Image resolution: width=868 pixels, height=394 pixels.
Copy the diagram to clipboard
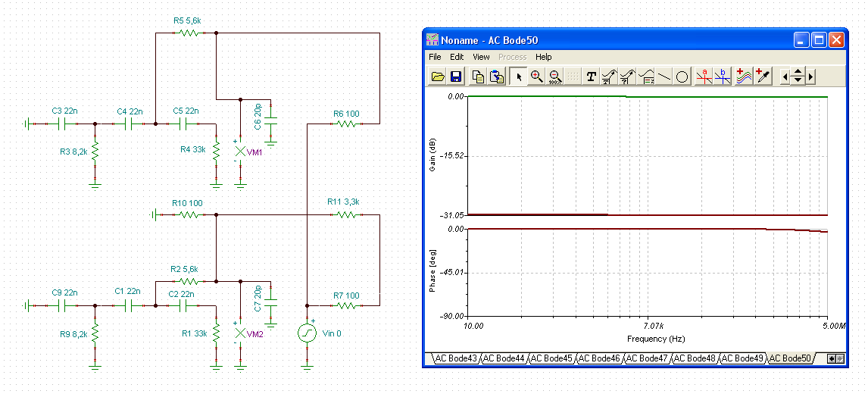478,77
